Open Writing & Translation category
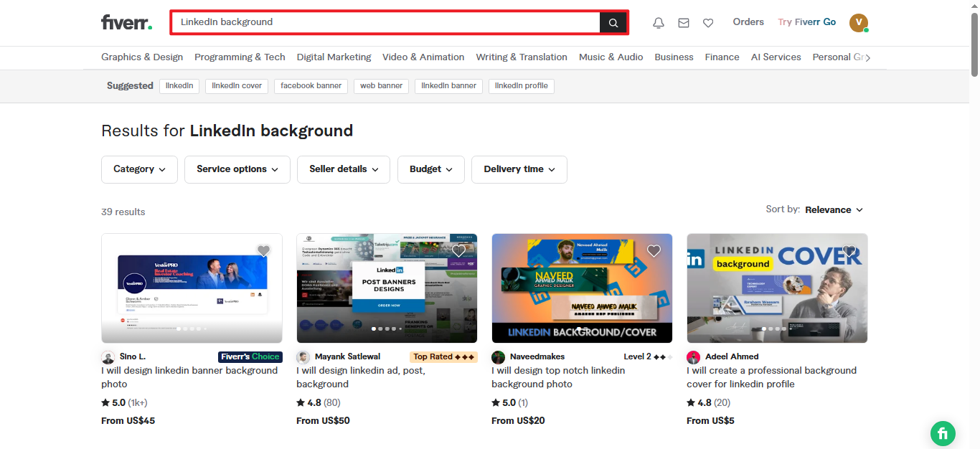 click(x=522, y=57)
